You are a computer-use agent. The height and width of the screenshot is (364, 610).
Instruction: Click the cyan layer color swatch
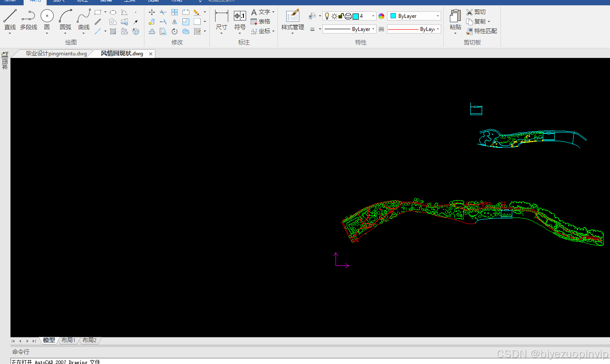point(356,16)
